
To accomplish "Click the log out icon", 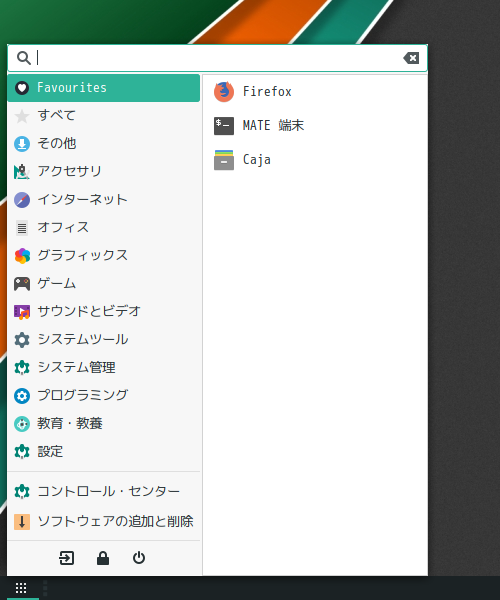I will click(67, 558).
